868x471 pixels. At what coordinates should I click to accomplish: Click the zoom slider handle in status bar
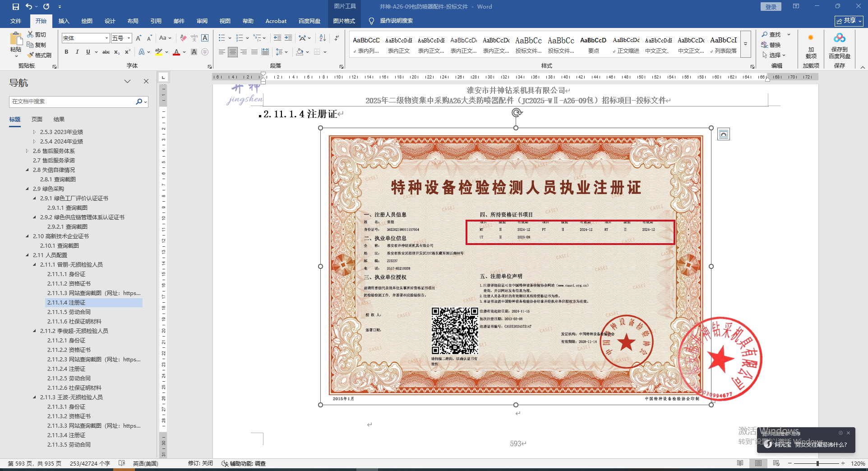(x=817, y=463)
